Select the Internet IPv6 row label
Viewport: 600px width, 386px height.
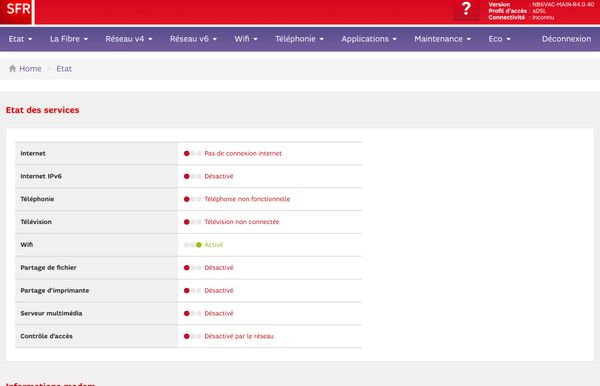click(x=41, y=176)
